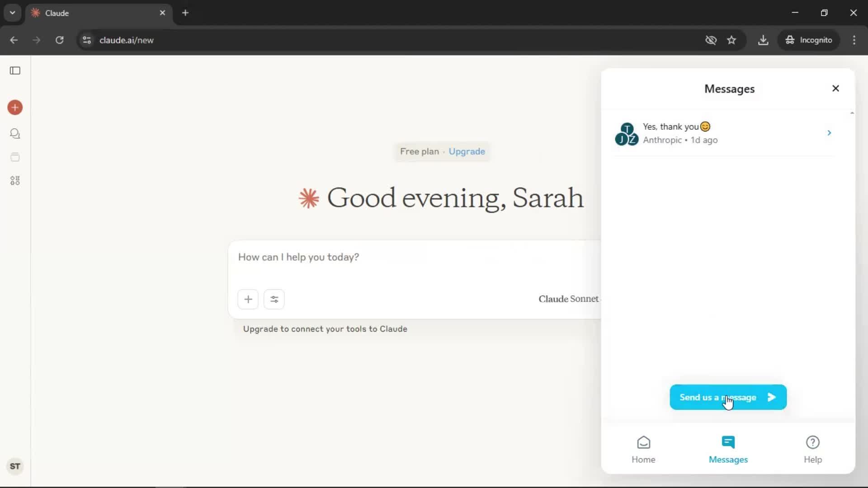Image resolution: width=868 pixels, height=488 pixels.
Task: Click the 'Messages' panel heading
Action: (x=729, y=89)
